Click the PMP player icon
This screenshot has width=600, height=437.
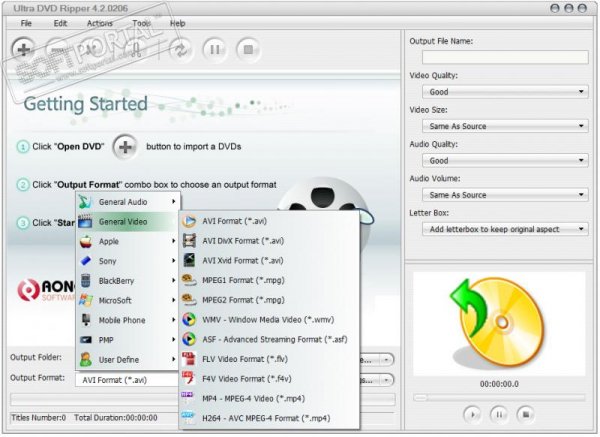tap(86, 340)
